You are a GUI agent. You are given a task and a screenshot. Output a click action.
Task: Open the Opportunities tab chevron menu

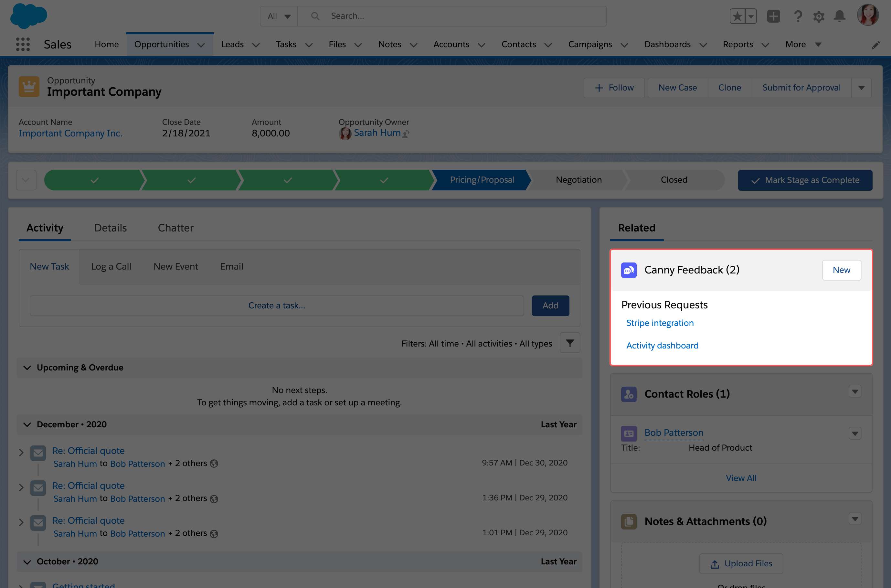(x=201, y=45)
